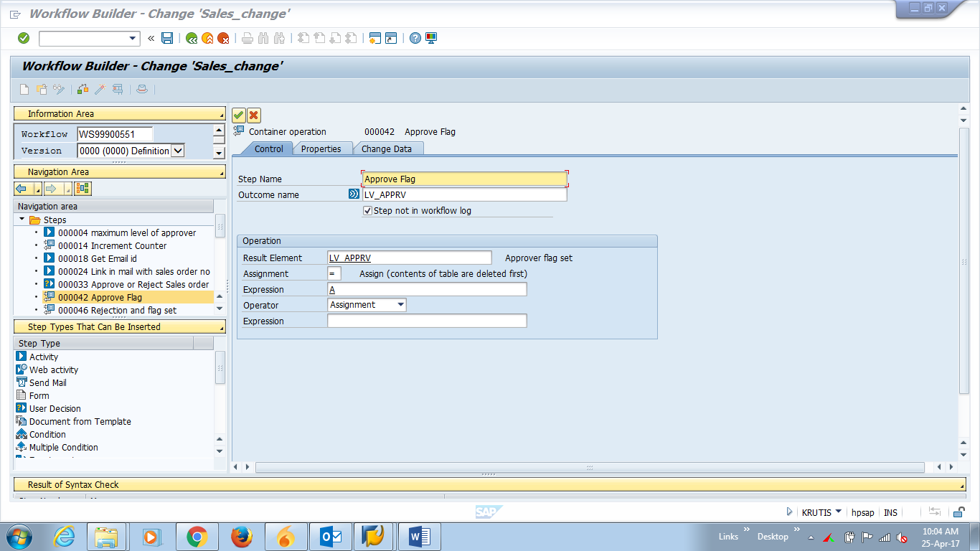The width and height of the screenshot is (980, 551).
Task: Open the Change Data tab
Action: [387, 149]
